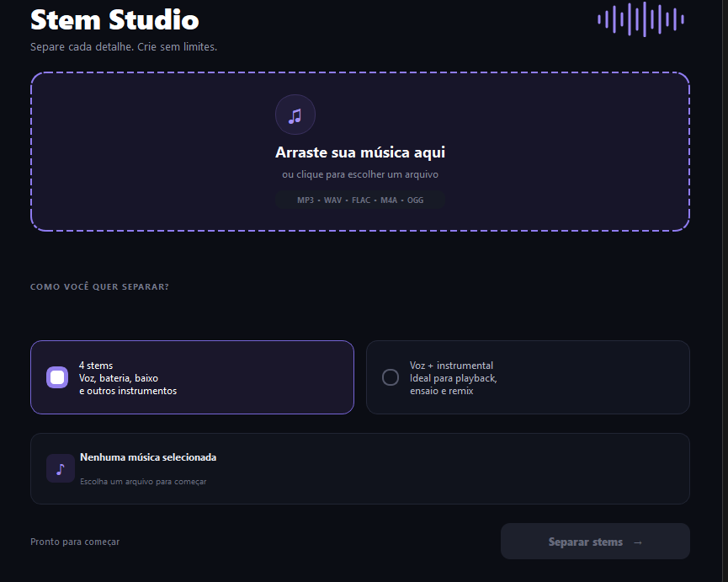Click the Pronto para começar status text
The width and height of the screenshot is (728, 582).
point(75,542)
